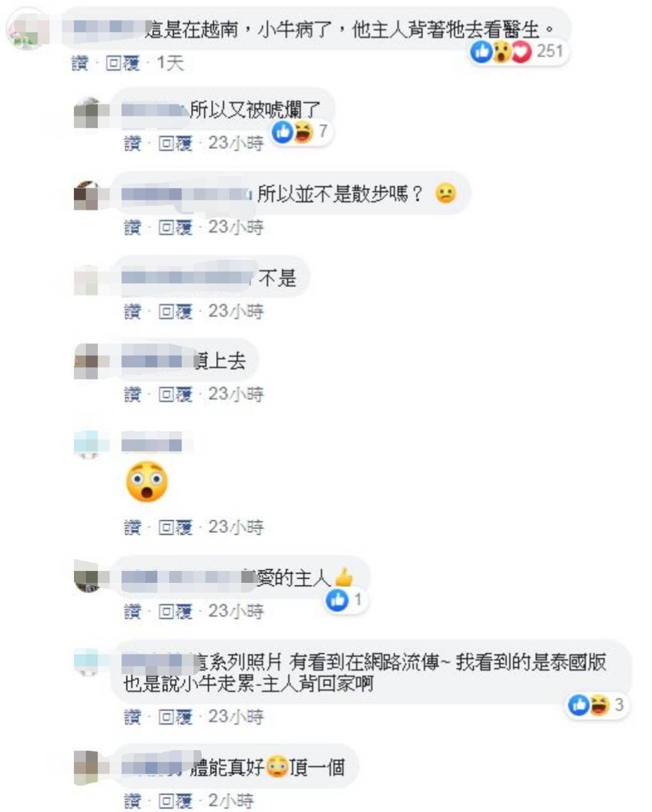Like the 所以又被唬爛了 comment
The width and height of the screenshot is (652, 812).
click(x=132, y=143)
